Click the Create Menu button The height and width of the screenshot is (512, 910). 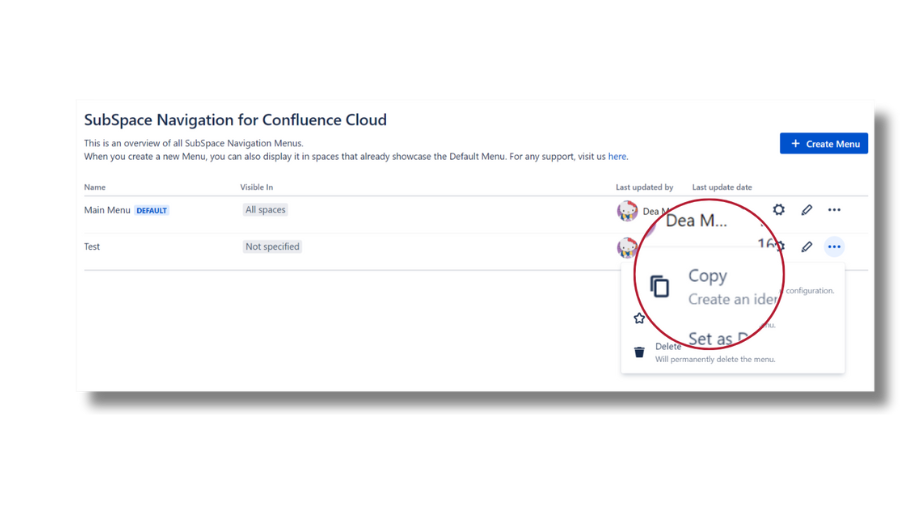coord(824,144)
